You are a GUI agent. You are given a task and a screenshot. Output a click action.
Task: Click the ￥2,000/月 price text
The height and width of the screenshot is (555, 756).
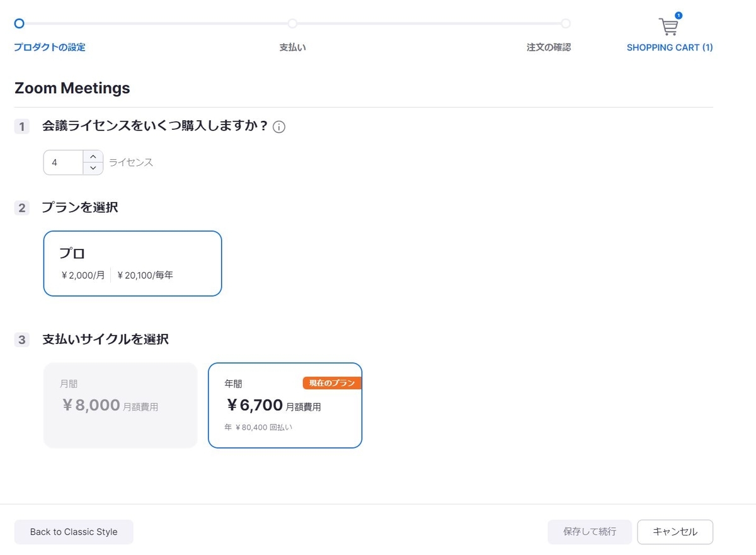(x=83, y=275)
